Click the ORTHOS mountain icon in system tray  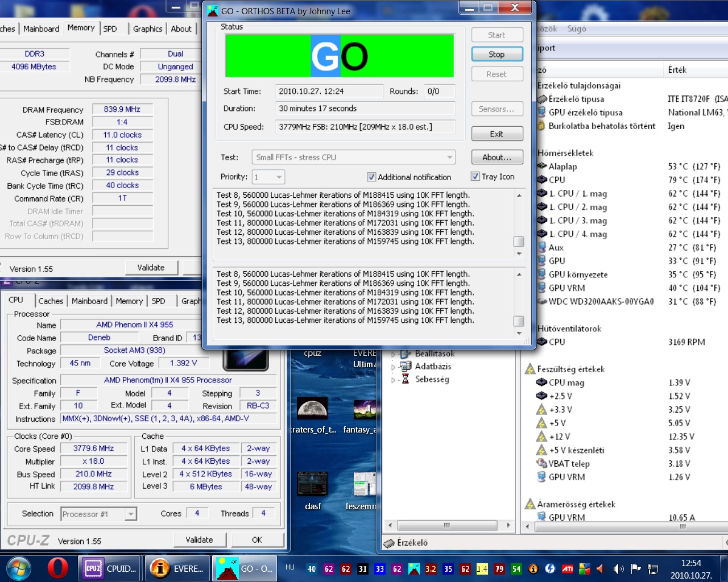pos(414,568)
